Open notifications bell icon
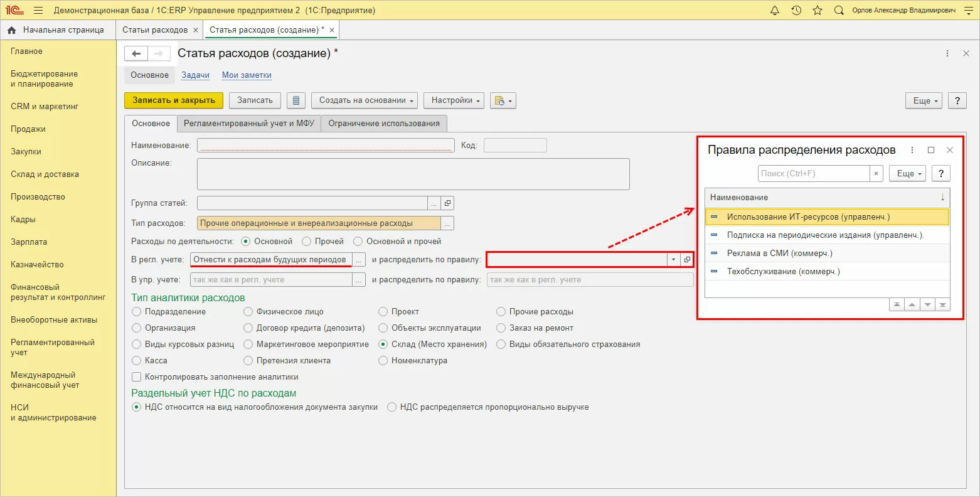The width and height of the screenshot is (980, 497). click(x=775, y=11)
